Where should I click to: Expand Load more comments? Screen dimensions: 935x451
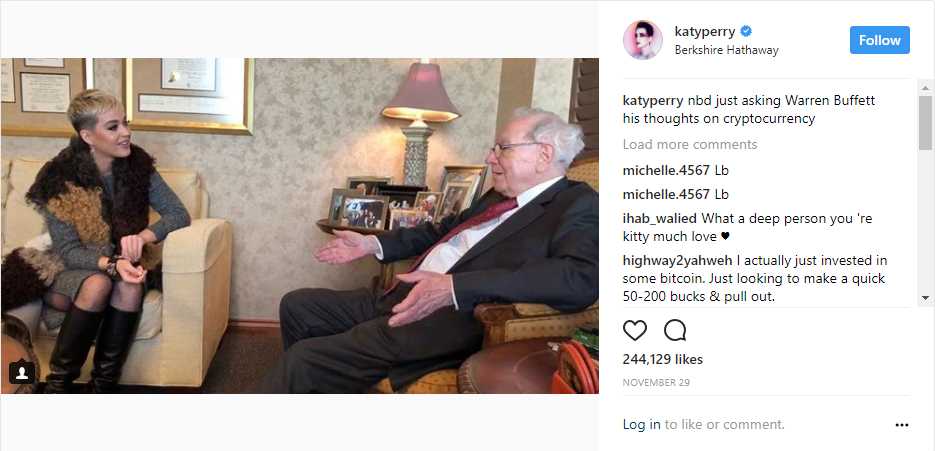pos(690,144)
